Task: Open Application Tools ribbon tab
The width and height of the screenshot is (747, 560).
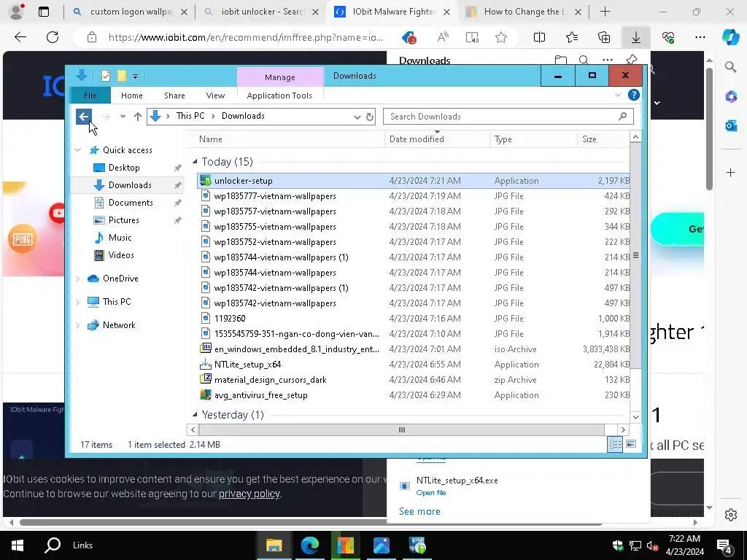Action: pos(279,96)
